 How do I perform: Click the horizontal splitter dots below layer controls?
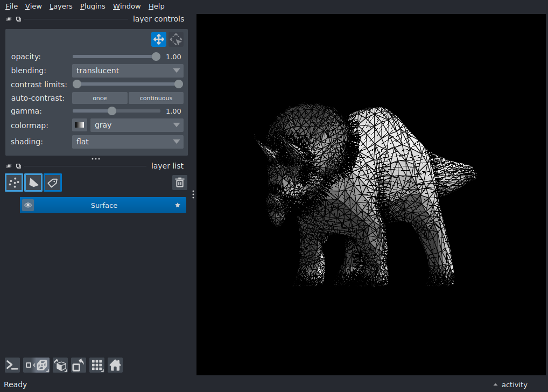click(96, 159)
